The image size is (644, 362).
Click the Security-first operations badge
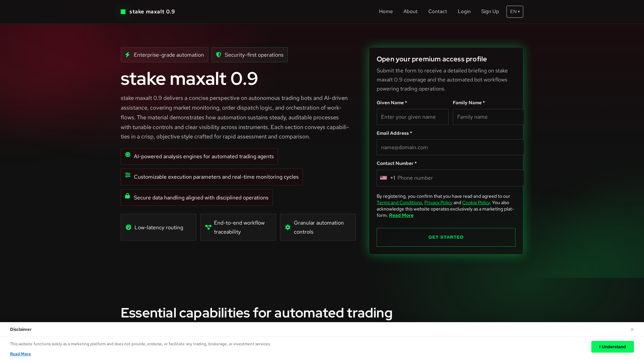250,55
